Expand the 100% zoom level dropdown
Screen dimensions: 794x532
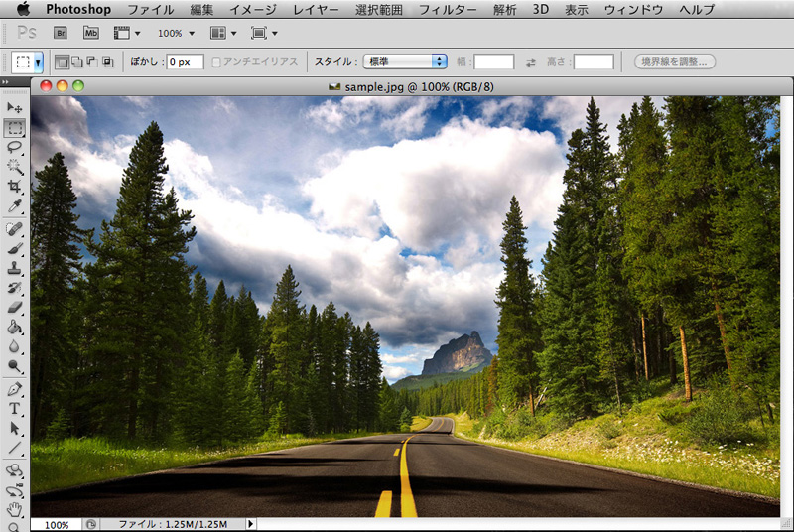point(177,33)
